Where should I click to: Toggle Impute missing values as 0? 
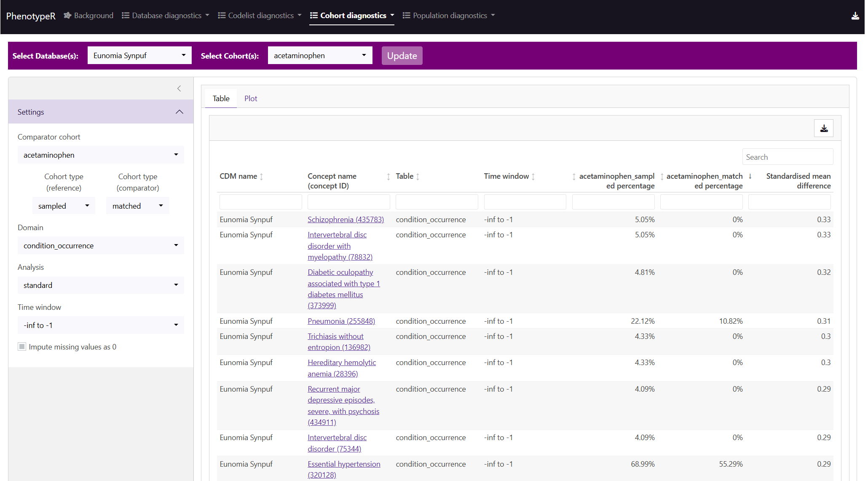click(x=22, y=347)
